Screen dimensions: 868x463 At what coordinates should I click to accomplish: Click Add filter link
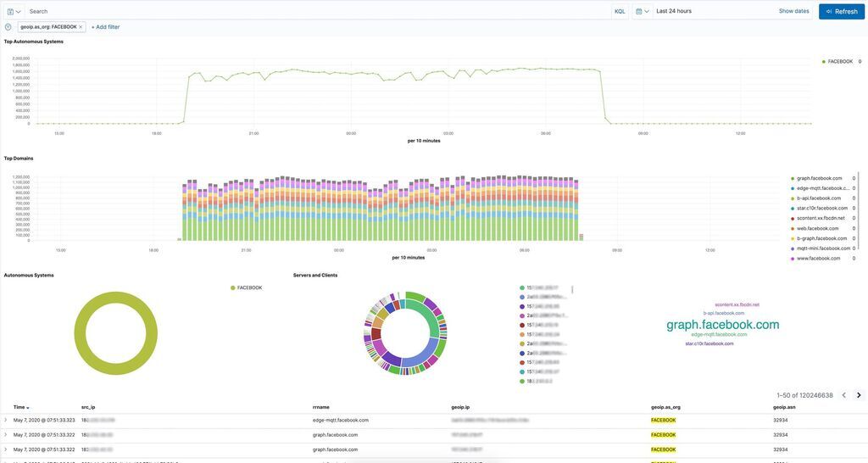click(x=105, y=27)
